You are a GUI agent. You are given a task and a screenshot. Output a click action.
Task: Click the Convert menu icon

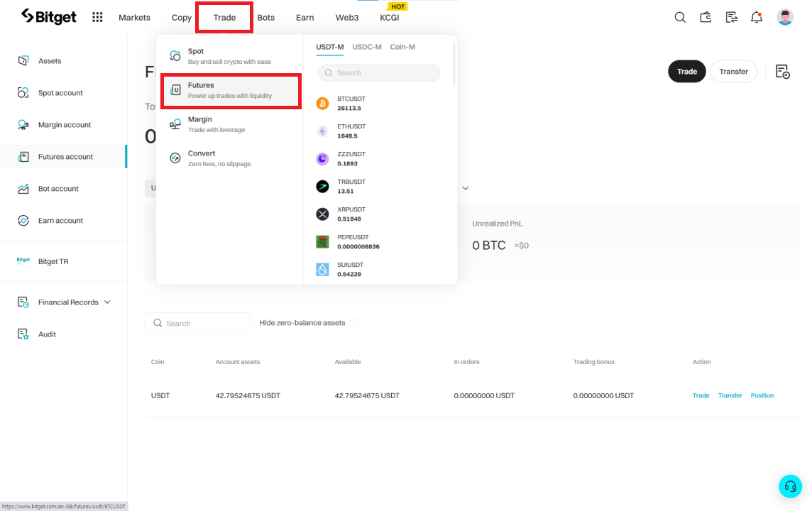tap(175, 158)
